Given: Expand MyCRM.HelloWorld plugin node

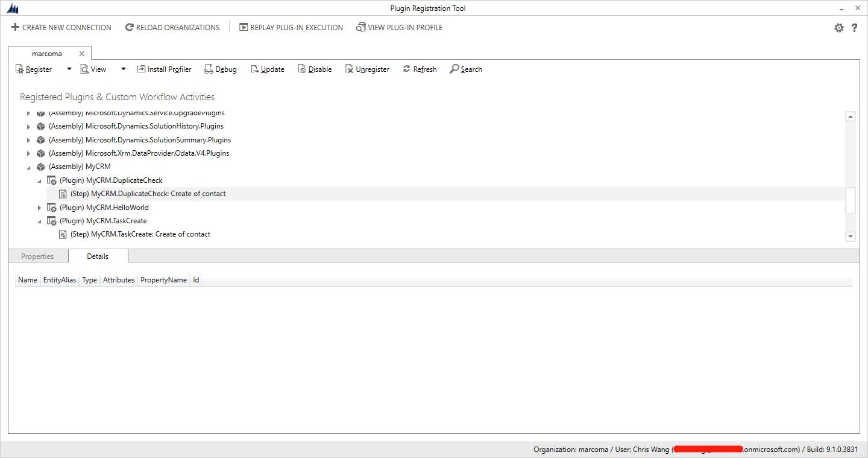Looking at the screenshot, I should click(x=40, y=208).
